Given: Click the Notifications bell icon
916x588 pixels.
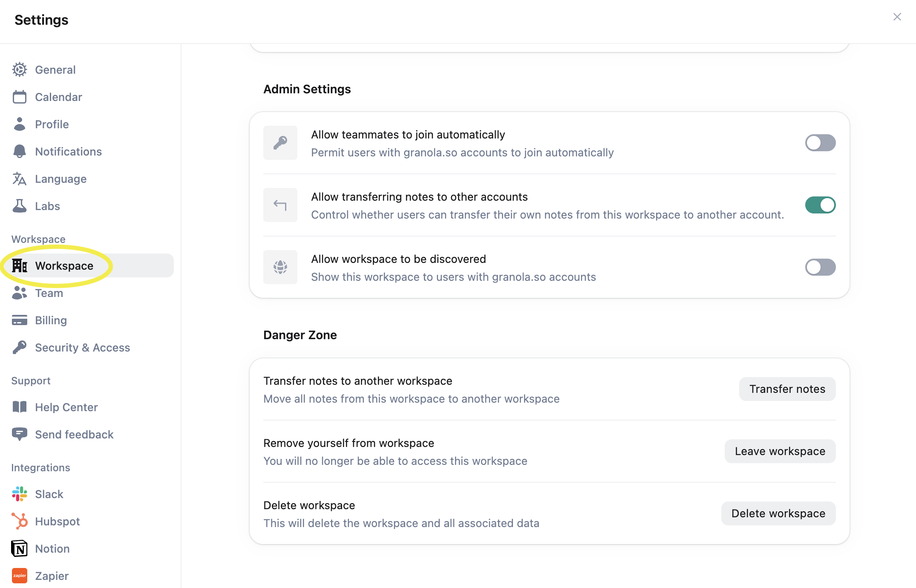Looking at the screenshot, I should pyautogui.click(x=19, y=151).
